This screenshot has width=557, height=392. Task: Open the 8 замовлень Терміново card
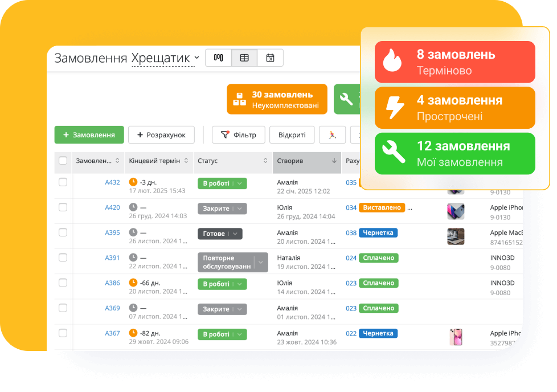coord(454,62)
